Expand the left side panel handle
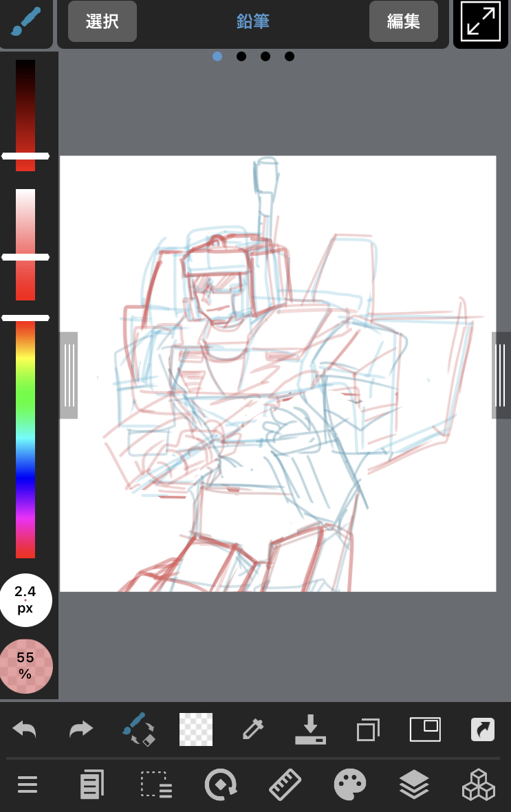 [x=69, y=375]
